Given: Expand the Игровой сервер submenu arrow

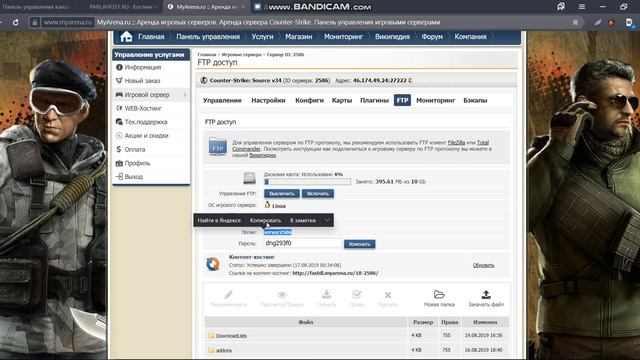Looking at the screenshot, I should point(185,95).
